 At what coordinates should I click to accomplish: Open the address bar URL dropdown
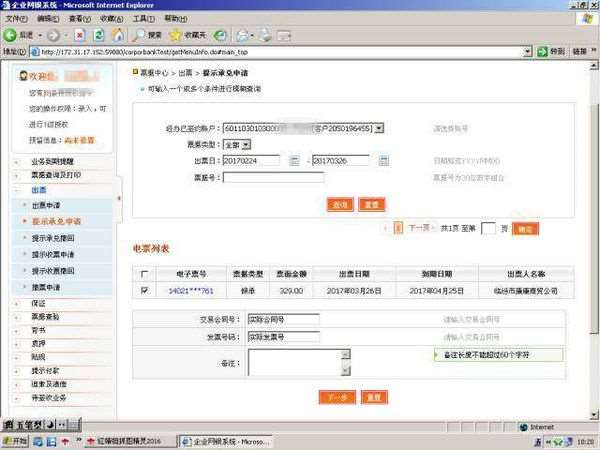click(528, 51)
